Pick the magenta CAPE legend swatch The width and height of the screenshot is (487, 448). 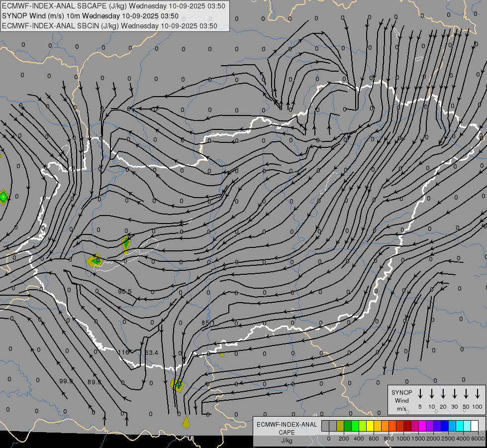point(422,426)
